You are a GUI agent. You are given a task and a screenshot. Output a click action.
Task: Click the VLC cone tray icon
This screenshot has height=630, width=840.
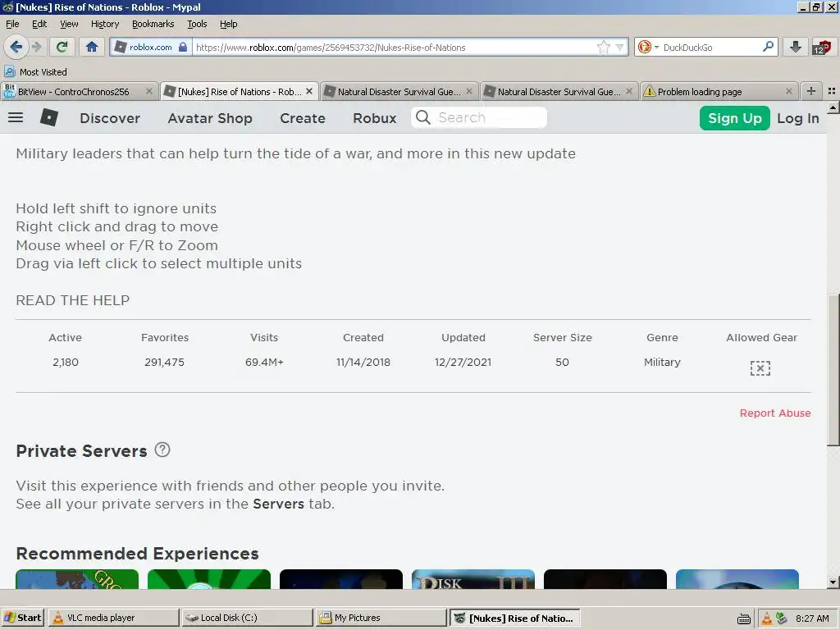pyautogui.click(x=767, y=619)
